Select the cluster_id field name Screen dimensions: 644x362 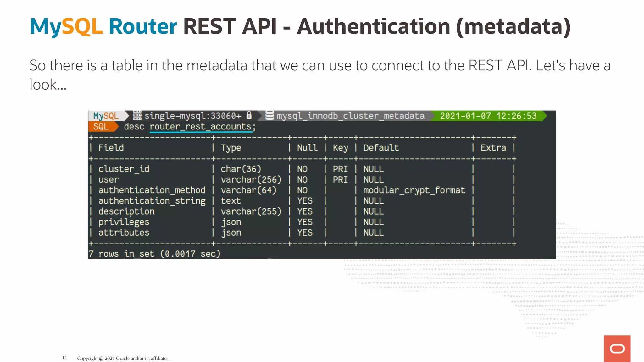point(124,169)
